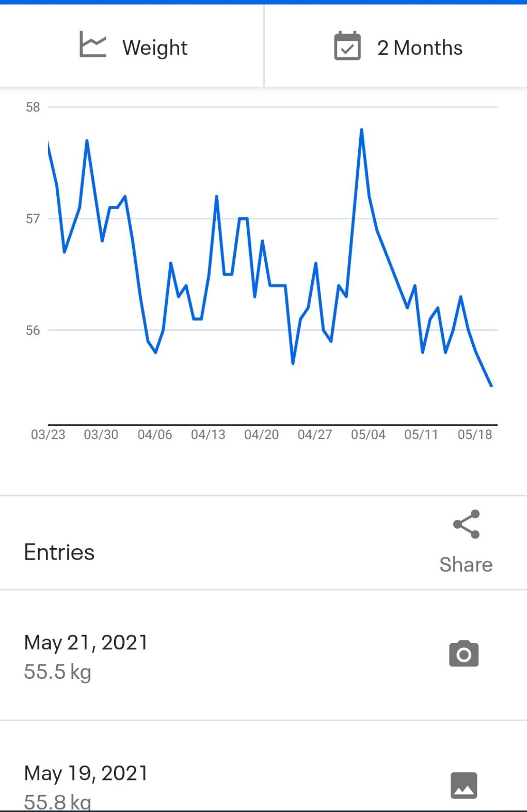The image size is (527, 812).
Task: Tap the 58 label on the weight axis
Action: pos(33,107)
